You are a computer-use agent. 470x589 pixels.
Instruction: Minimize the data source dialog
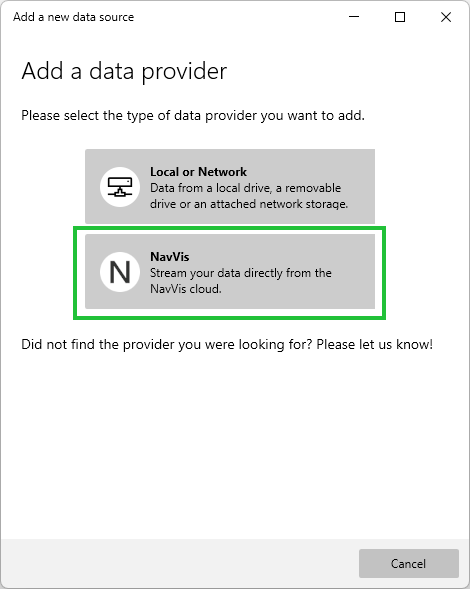click(354, 17)
